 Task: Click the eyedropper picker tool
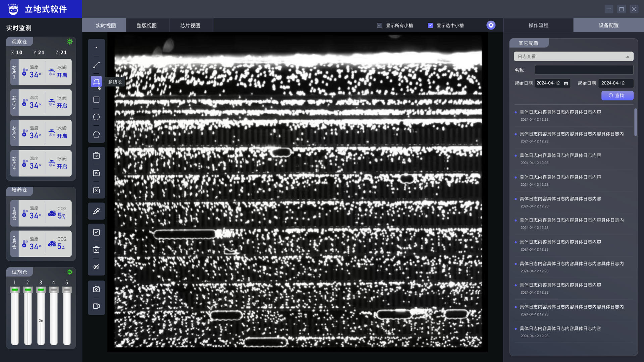pos(96,211)
